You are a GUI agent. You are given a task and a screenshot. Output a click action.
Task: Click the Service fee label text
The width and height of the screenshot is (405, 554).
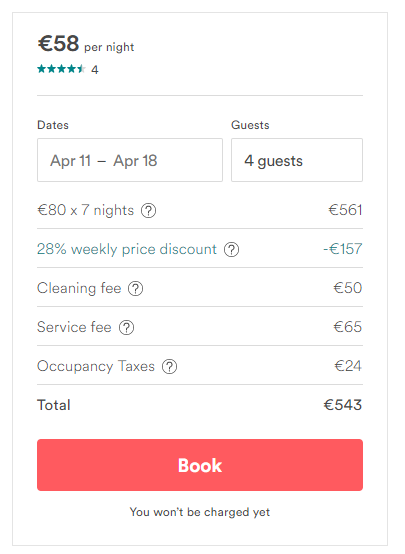[74, 327]
